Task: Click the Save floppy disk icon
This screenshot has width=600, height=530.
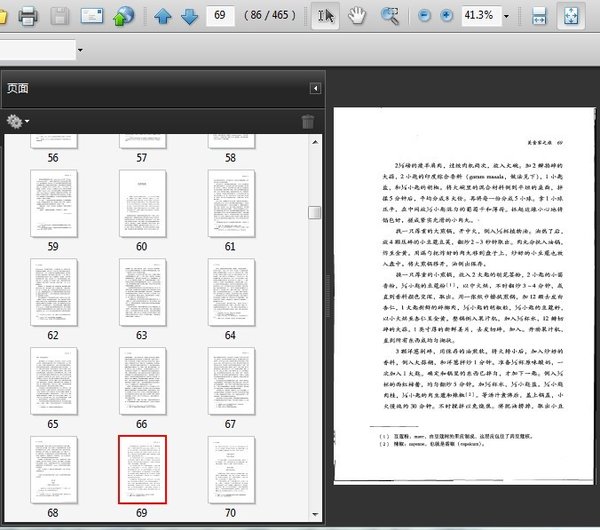Action: point(60,15)
